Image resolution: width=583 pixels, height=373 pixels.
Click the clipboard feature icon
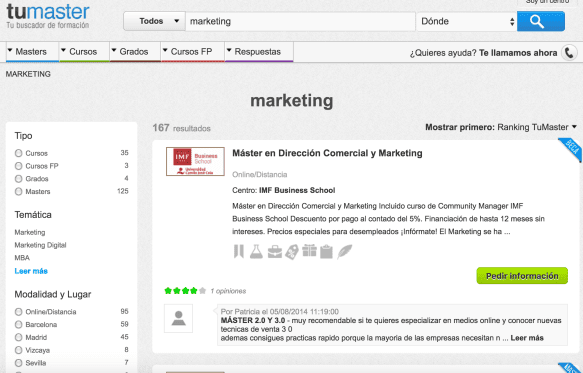(326, 252)
